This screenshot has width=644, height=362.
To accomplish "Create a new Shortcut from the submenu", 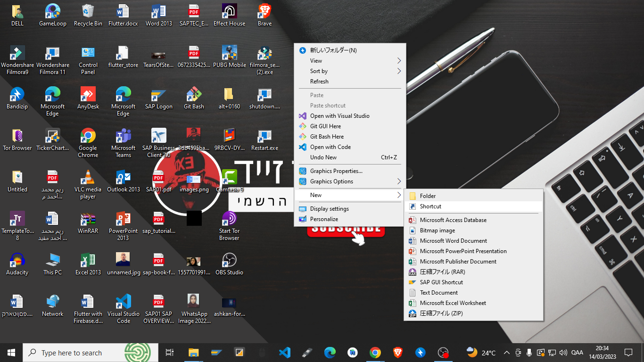I will pos(473,206).
